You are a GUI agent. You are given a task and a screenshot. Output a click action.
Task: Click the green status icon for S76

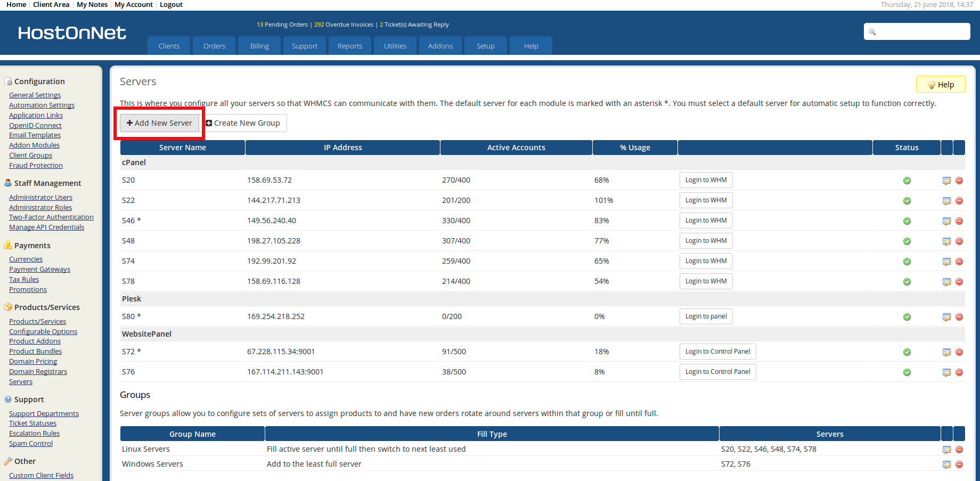[907, 372]
